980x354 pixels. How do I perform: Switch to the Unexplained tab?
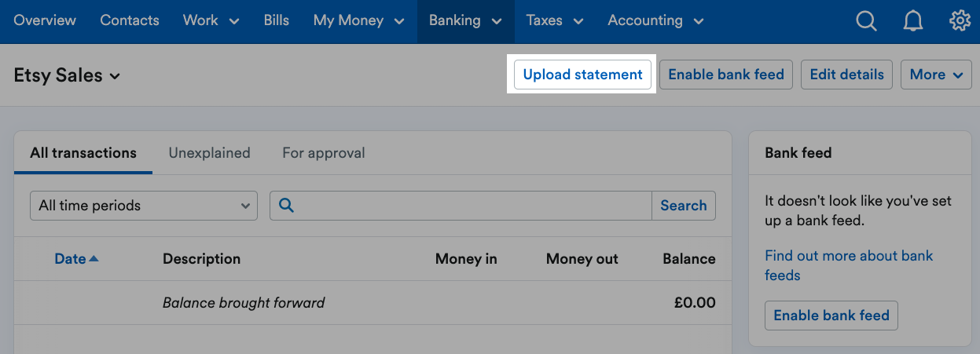coord(209,153)
